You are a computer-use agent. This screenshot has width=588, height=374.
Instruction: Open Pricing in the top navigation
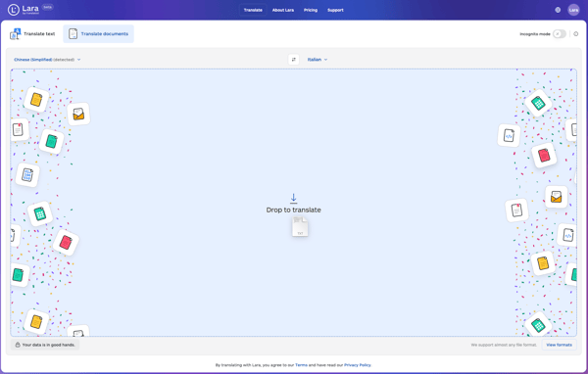(x=311, y=10)
